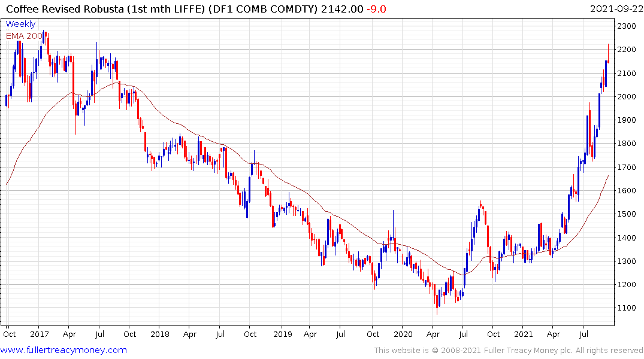644x359 pixels.
Task: Click the 2021 year label on time axis
Action: click(523, 334)
